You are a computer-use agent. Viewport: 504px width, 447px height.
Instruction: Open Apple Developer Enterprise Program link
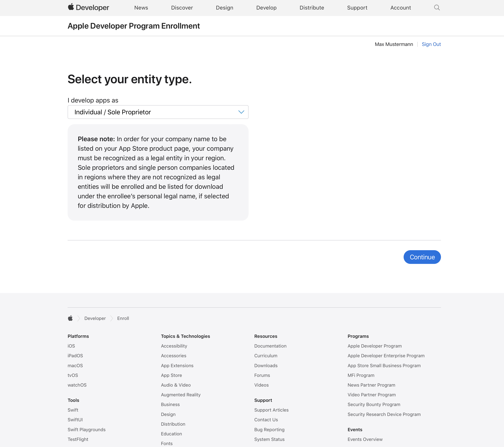coord(386,356)
